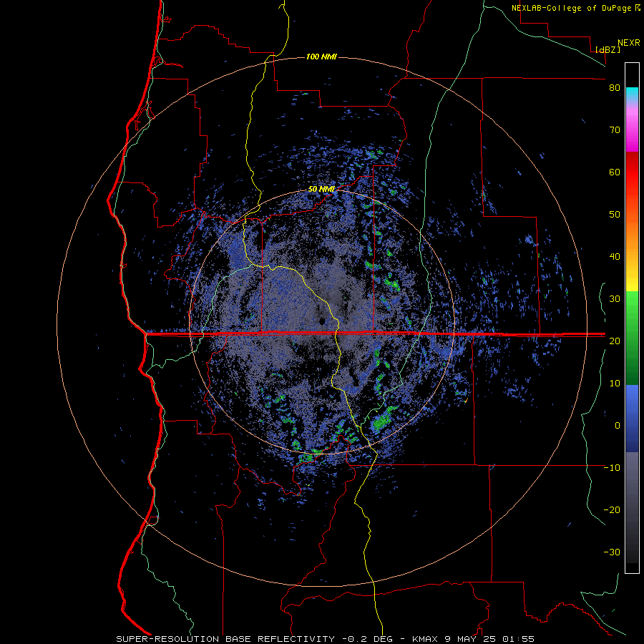Viewport: 644px width, 644px height.
Task: Click the dark radar site dot at center
Action: click(x=322, y=321)
